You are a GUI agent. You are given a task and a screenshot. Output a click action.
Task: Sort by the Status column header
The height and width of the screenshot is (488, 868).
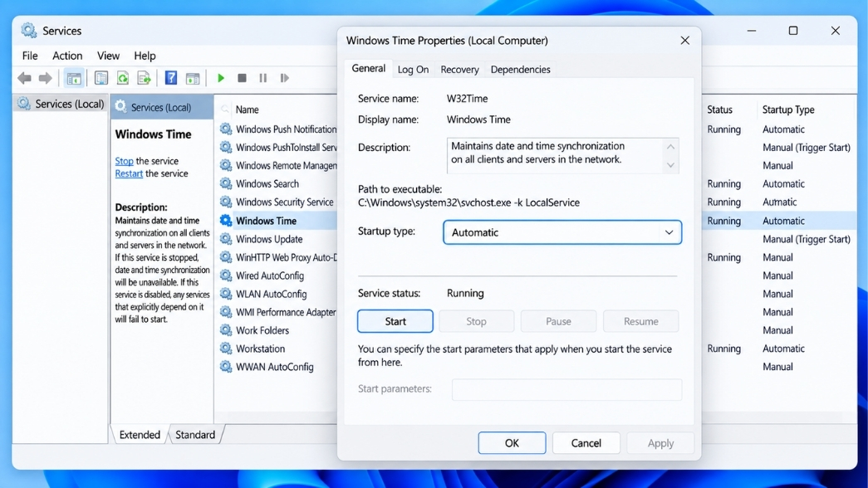[x=719, y=110]
